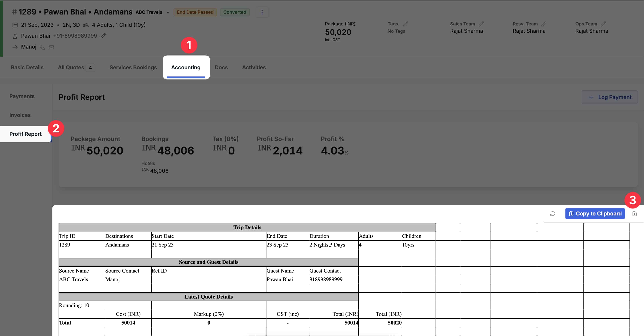Screen dimensions: 644x336
Task: Open the Activities tab
Action: pos(254,67)
